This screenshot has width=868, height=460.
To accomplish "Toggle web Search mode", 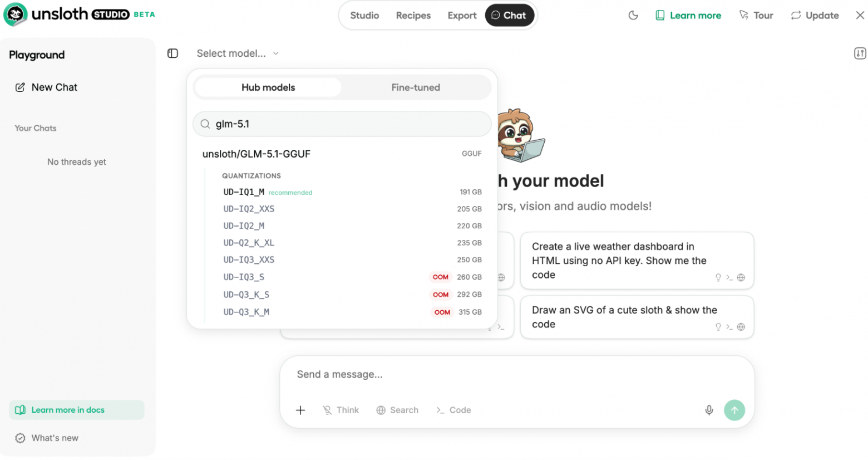I will click(397, 410).
